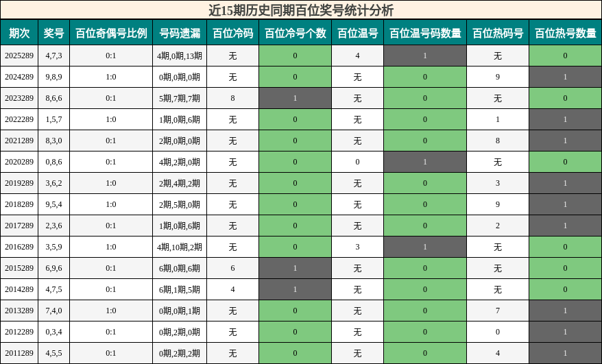
Task: Click warm number 4 in row 2025289
Action: point(357,56)
